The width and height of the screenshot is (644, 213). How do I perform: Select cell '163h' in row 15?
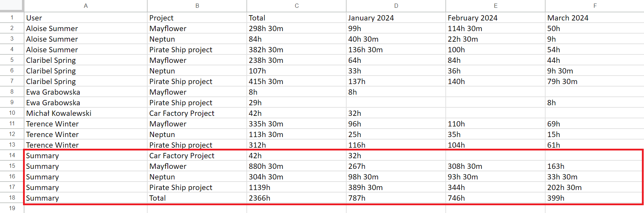[595, 166]
